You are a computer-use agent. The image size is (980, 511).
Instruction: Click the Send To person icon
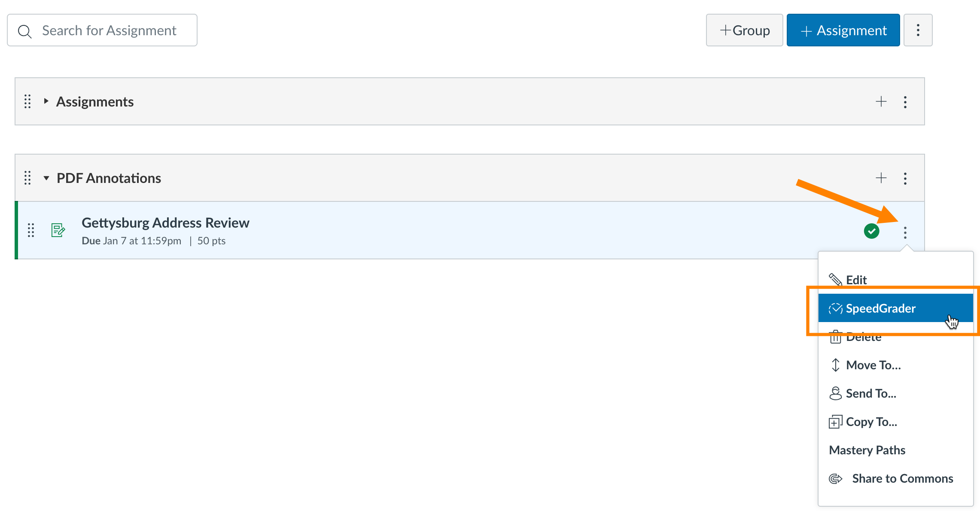coord(835,393)
